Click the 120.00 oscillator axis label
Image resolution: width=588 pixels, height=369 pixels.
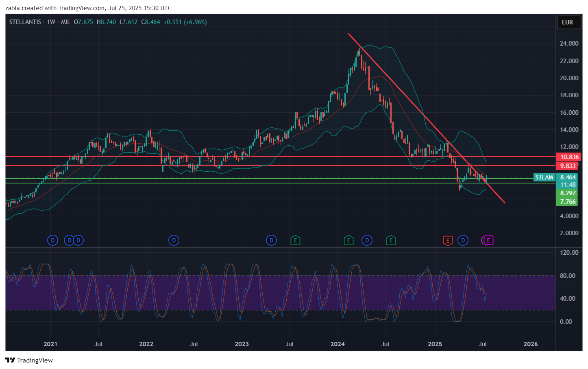coord(569,253)
